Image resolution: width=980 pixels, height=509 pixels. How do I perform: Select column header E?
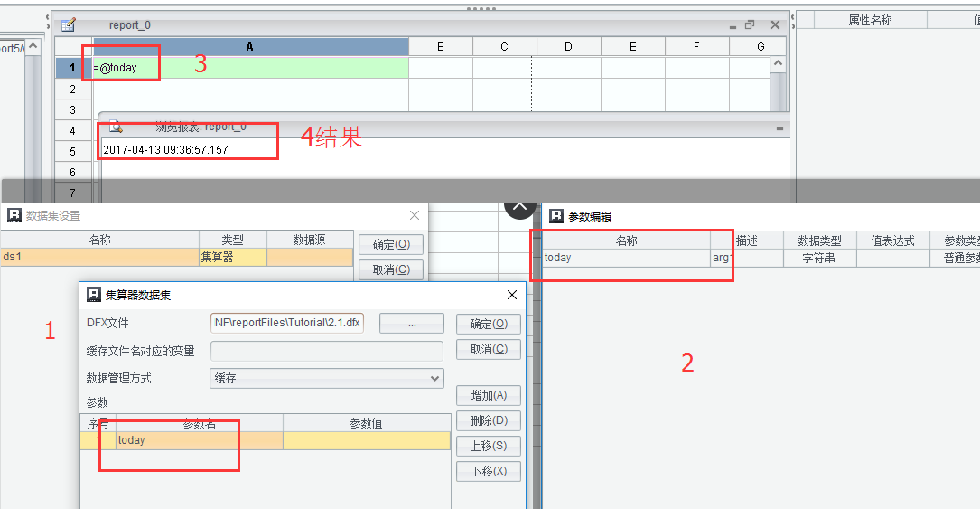tap(632, 47)
